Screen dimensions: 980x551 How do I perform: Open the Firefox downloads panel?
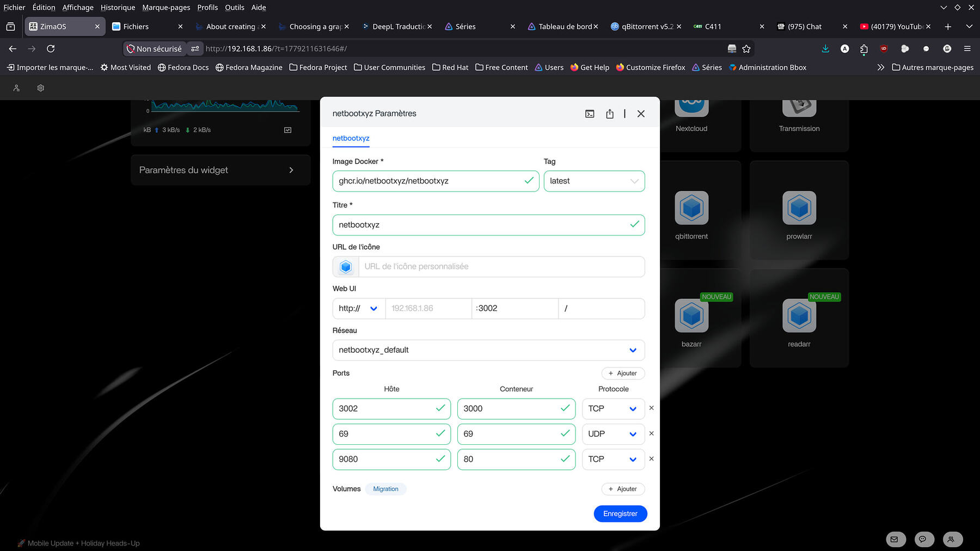825,49
